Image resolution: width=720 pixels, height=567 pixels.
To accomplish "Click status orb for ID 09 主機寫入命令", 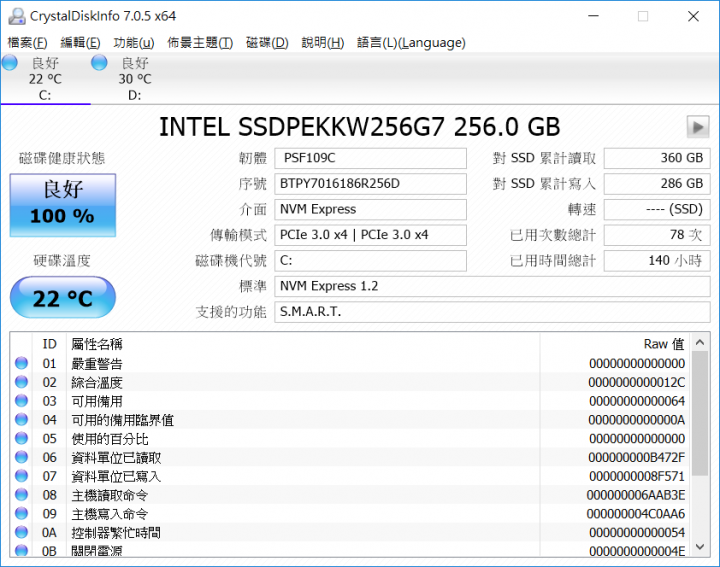I will (21, 514).
